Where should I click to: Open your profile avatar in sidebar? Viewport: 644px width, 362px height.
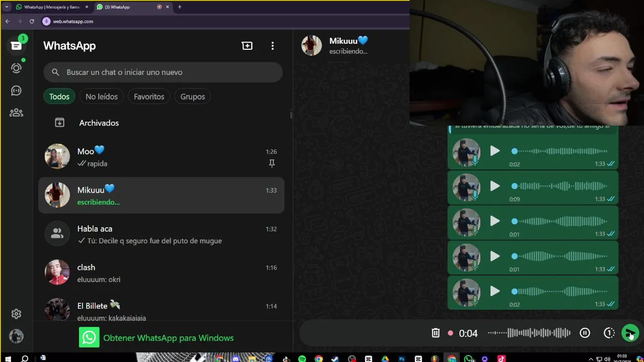coord(16,336)
